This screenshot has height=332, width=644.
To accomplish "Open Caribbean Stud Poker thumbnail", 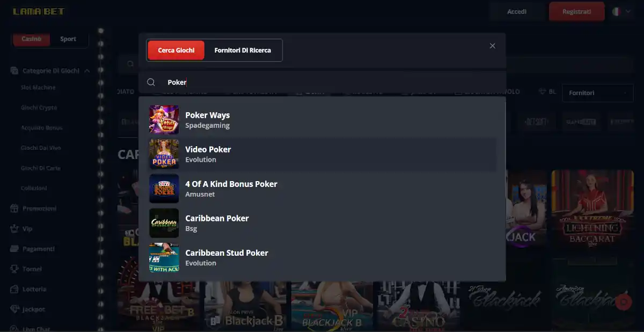I will click(164, 257).
